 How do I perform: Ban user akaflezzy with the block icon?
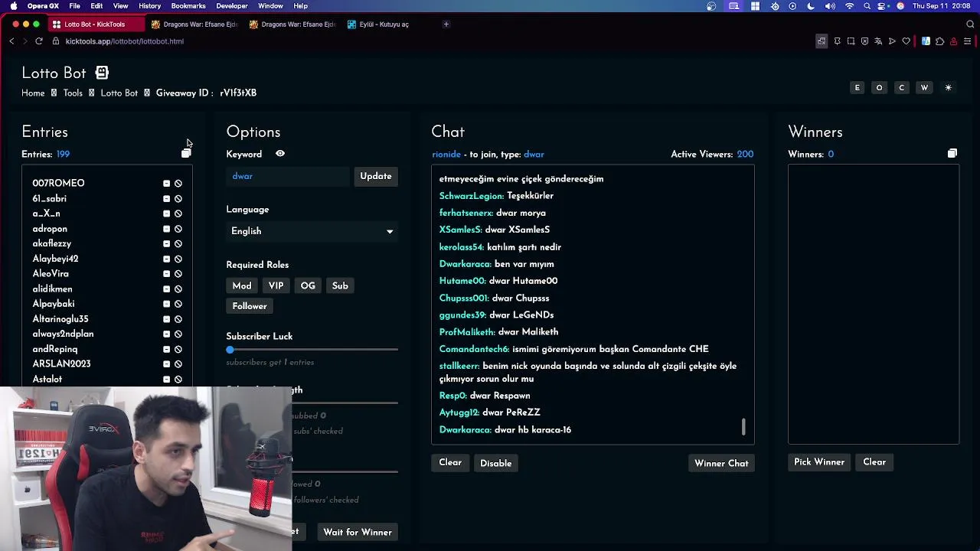(178, 244)
